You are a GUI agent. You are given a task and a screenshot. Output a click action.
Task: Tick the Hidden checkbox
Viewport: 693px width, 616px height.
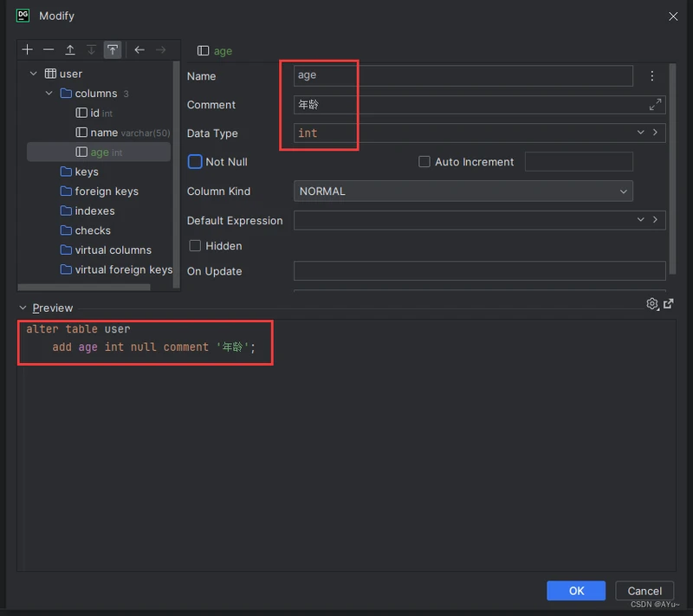[x=195, y=246]
